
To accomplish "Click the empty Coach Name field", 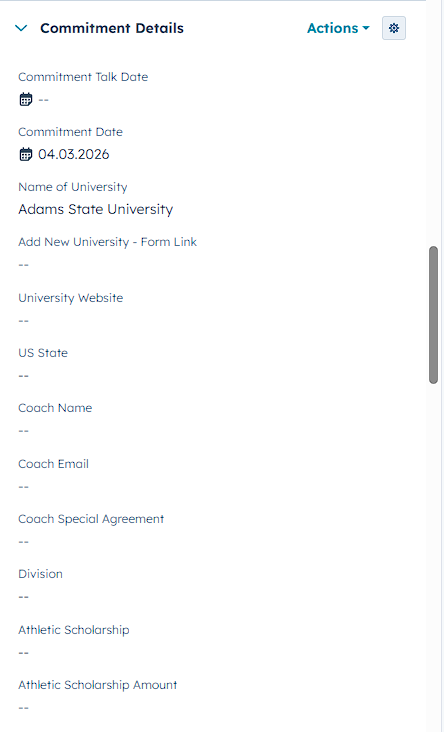I will point(23,431).
